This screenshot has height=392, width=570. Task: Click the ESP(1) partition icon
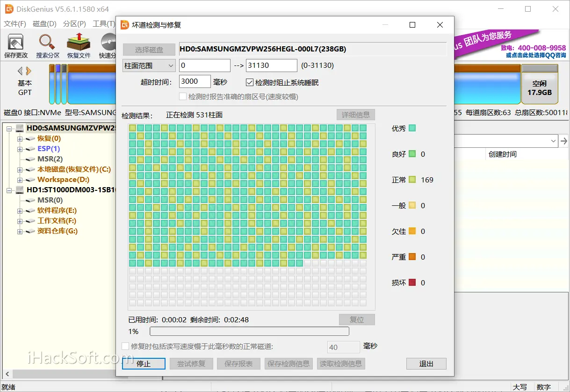click(x=30, y=149)
